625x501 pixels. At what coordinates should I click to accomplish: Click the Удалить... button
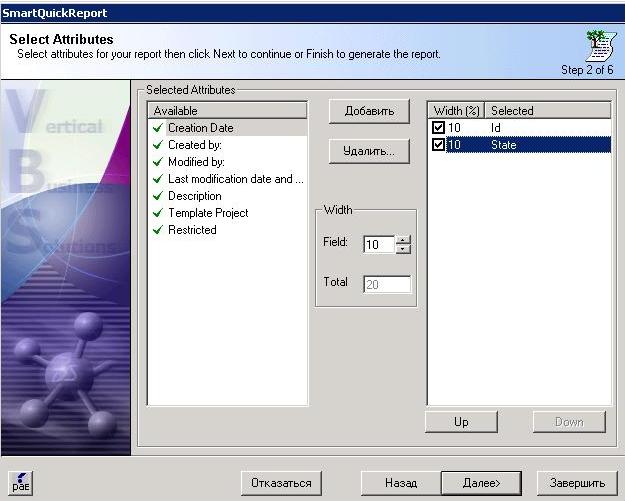(x=369, y=151)
